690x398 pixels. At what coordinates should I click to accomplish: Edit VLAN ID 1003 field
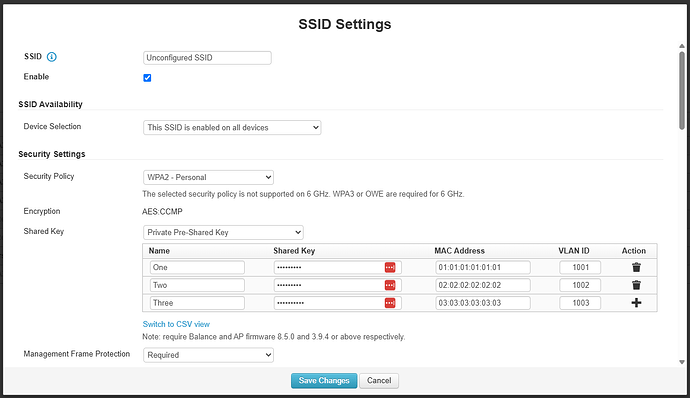(x=580, y=303)
